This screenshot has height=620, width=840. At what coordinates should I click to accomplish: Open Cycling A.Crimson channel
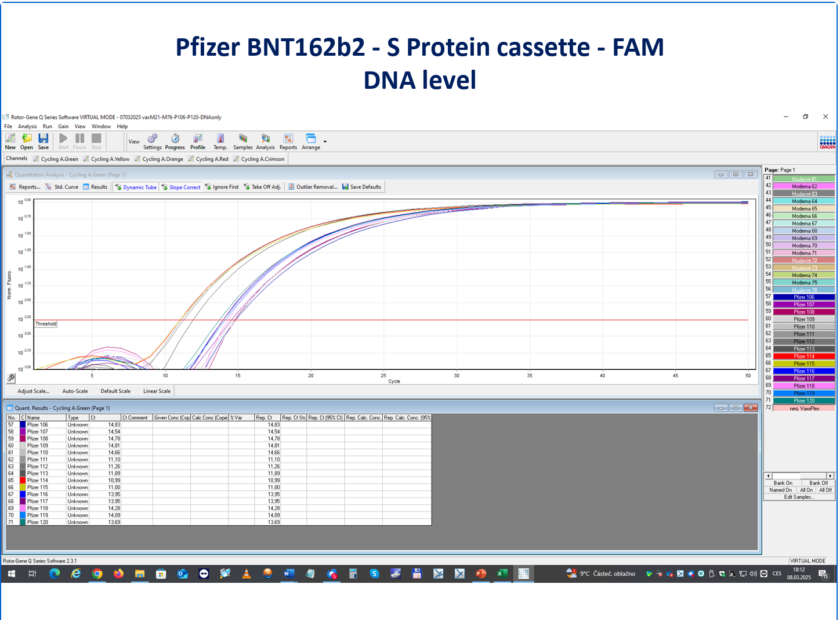pyautogui.click(x=259, y=159)
